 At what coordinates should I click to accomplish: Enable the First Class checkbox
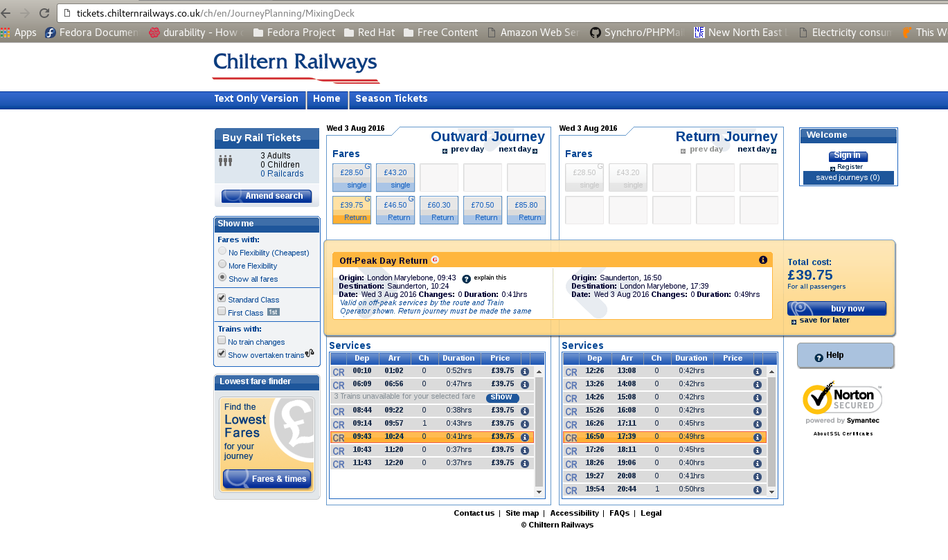click(222, 311)
